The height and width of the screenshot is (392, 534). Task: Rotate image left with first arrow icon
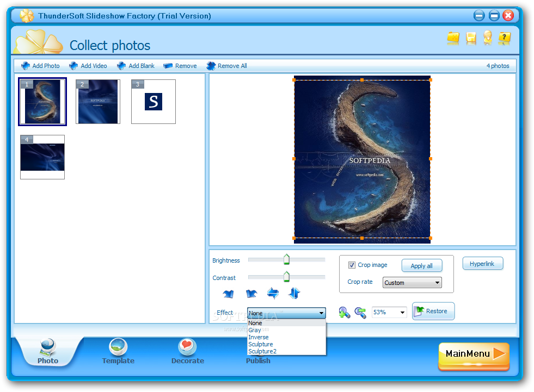[x=228, y=293]
